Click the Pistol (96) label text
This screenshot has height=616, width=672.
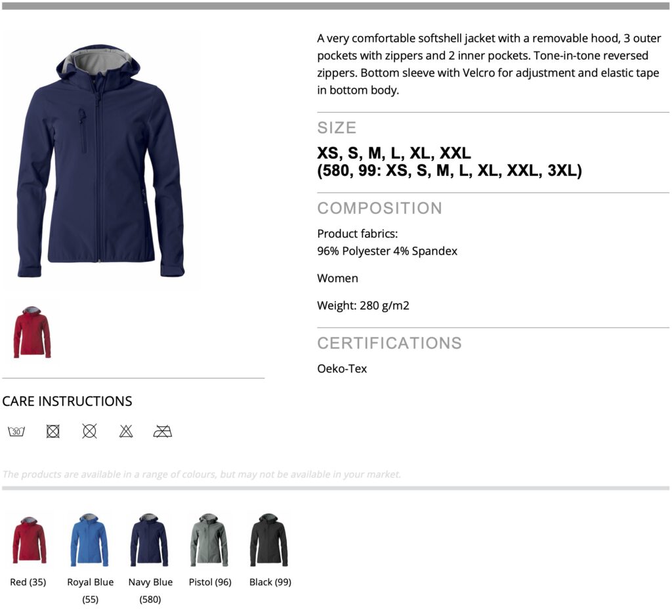click(x=210, y=582)
